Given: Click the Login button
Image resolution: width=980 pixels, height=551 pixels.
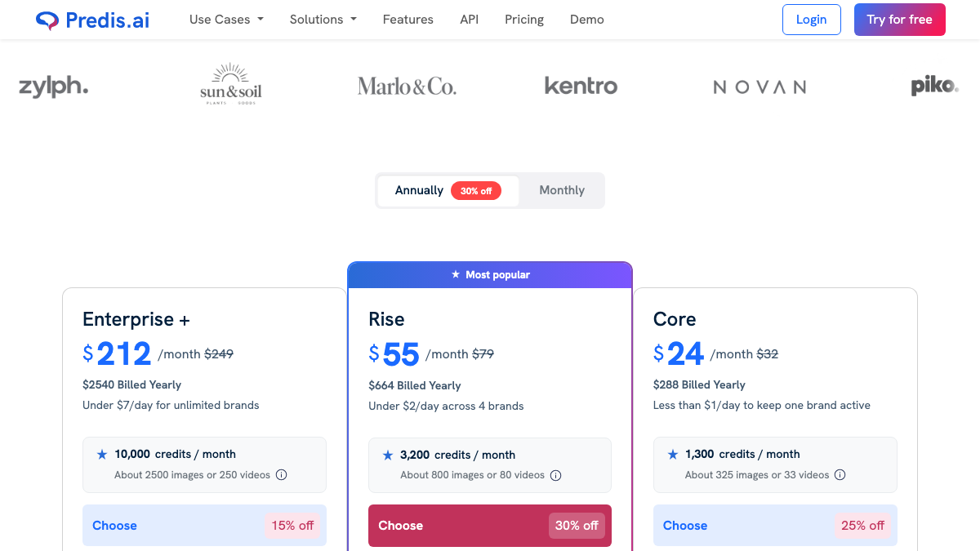Looking at the screenshot, I should click(x=812, y=20).
